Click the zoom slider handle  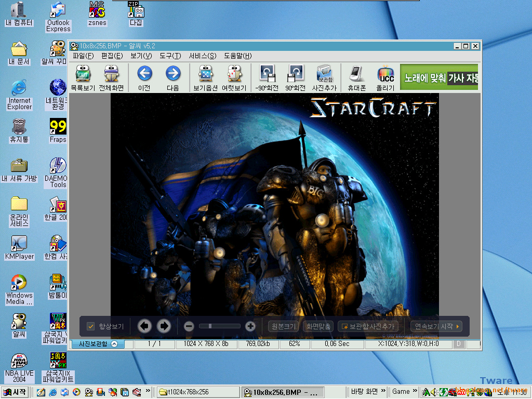[x=210, y=326]
